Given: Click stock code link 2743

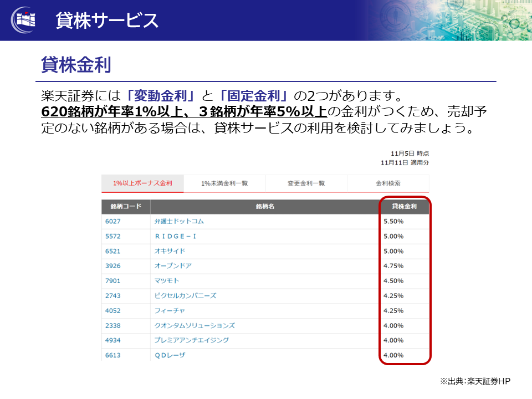Looking at the screenshot, I should click(112, 295).
